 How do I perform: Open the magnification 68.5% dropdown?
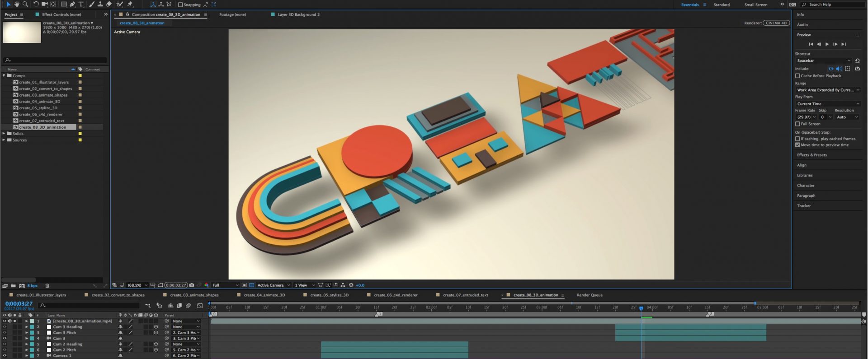137,285
